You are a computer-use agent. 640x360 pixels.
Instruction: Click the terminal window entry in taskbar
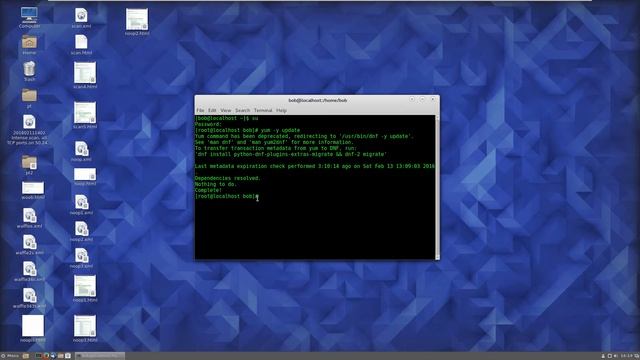(100, 356)
